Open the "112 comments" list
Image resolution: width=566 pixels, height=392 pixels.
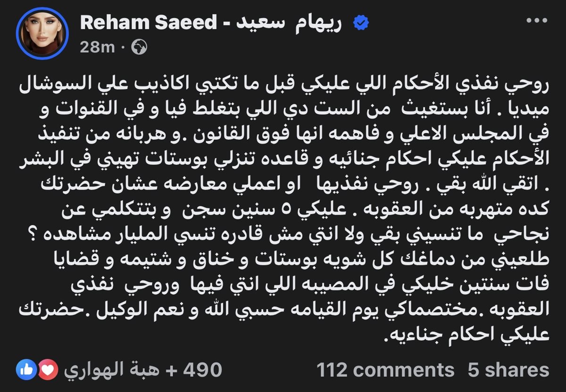click(385, 369)
